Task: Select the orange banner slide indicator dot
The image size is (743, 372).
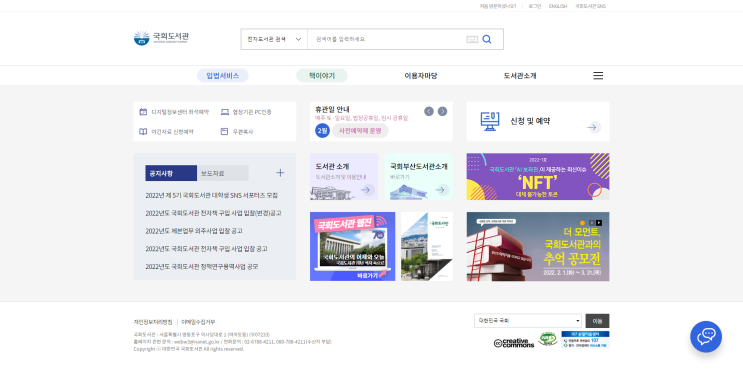Action: [x=582, y=223]
